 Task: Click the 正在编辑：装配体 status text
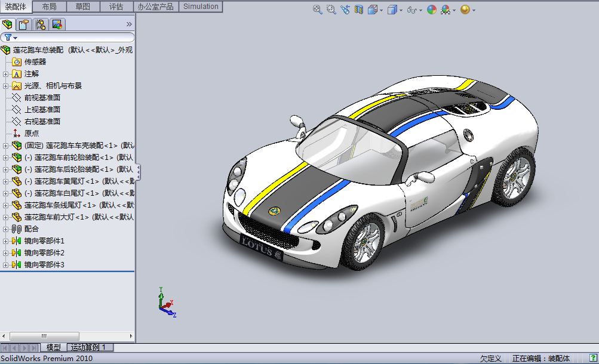(x=541, y=358)
